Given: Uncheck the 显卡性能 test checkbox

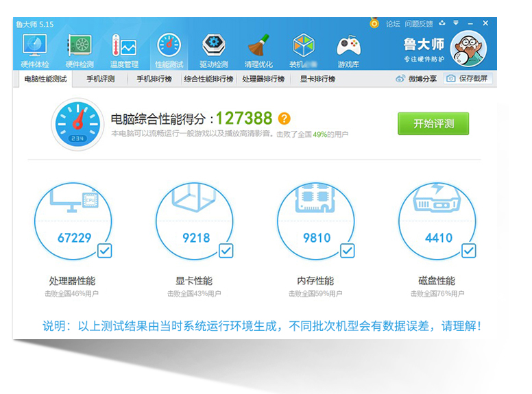Looking at the screenshot, I should [x=226, y=251].
